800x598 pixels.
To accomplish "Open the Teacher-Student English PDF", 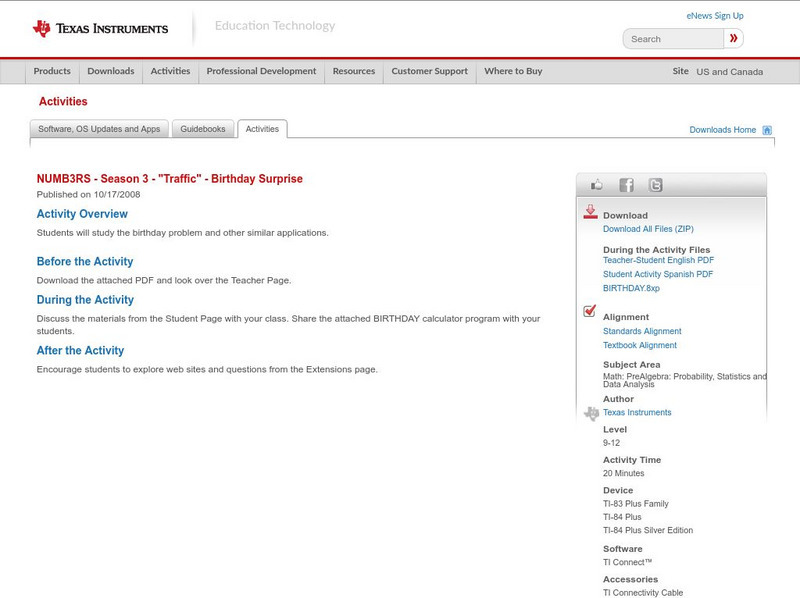I will 658,260.
